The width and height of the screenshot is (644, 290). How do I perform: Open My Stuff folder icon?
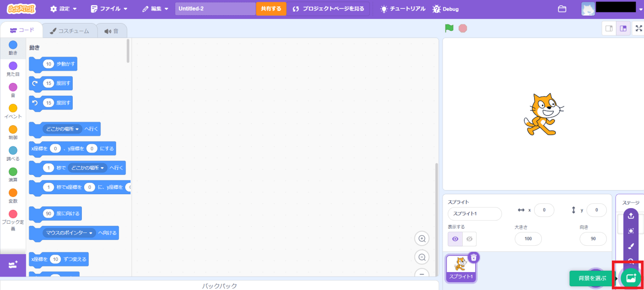pyautogui.click(x=562, y=9)
